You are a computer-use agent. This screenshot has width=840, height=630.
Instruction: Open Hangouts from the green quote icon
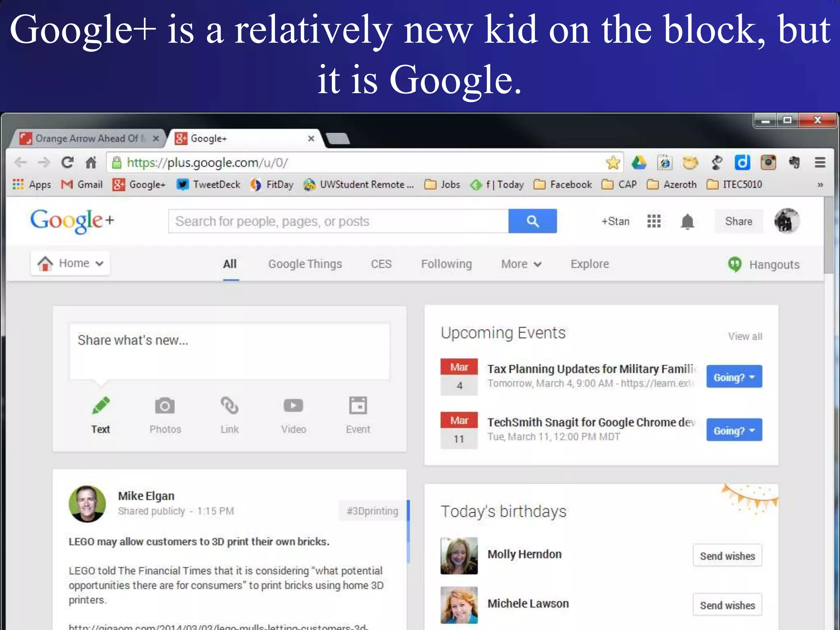point(735,265)
